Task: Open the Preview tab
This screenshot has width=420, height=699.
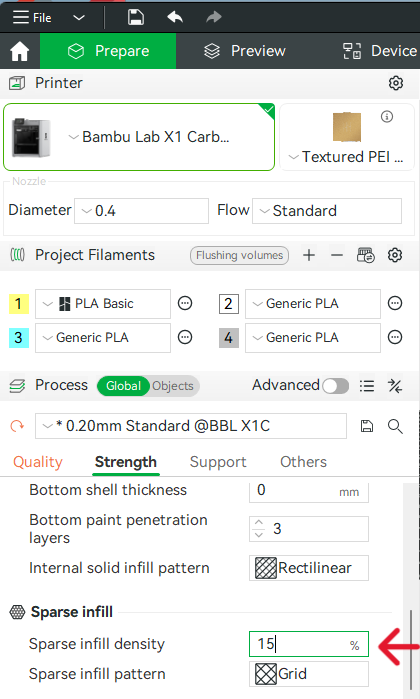Action: 245,51
